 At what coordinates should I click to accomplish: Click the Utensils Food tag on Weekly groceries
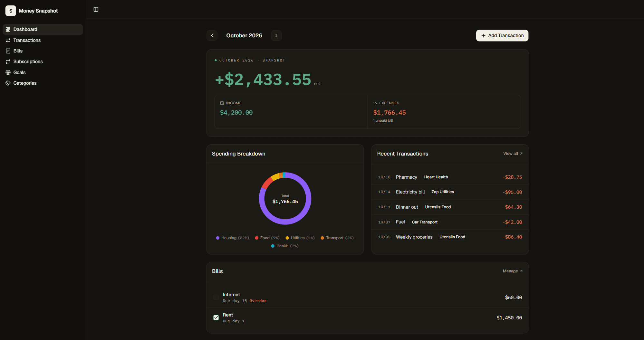[452, 237]
